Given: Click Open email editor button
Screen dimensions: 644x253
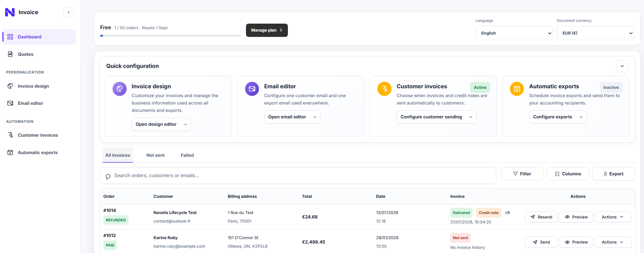Looking at the screenshot, I should 292,117.
